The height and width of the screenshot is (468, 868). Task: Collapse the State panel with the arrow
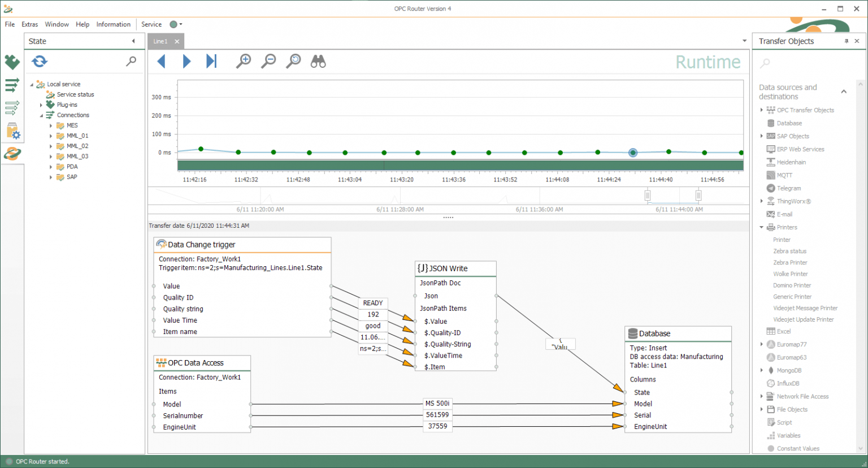click(x=133, y=41)
